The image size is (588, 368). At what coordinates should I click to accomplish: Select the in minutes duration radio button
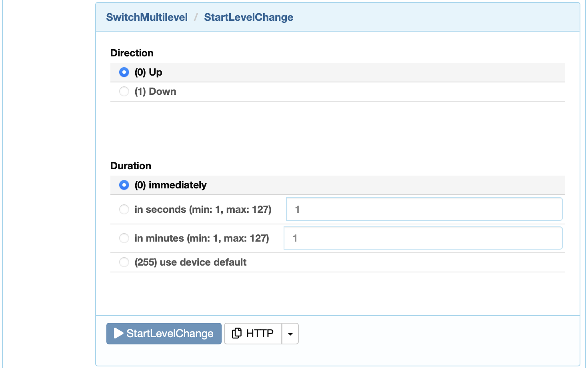coord(124,238)
